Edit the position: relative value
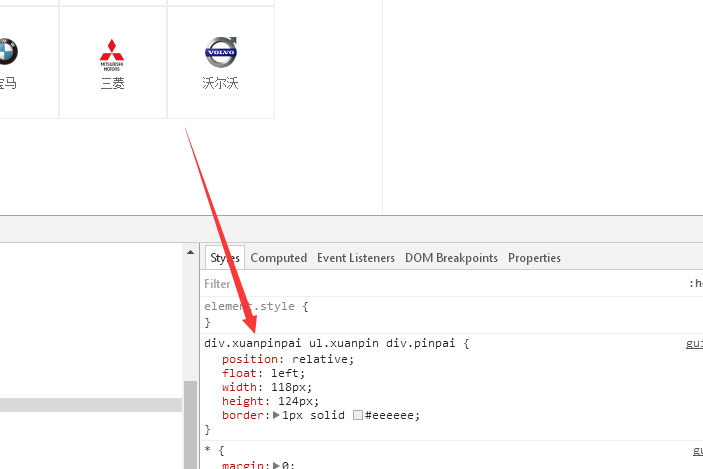The image size is (703, 469). coord(321,359)
